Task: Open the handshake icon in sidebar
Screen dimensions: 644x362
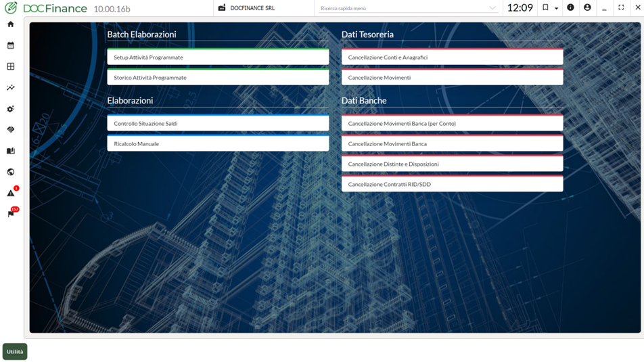Action: pyautogui.click(x=11, y=130)
